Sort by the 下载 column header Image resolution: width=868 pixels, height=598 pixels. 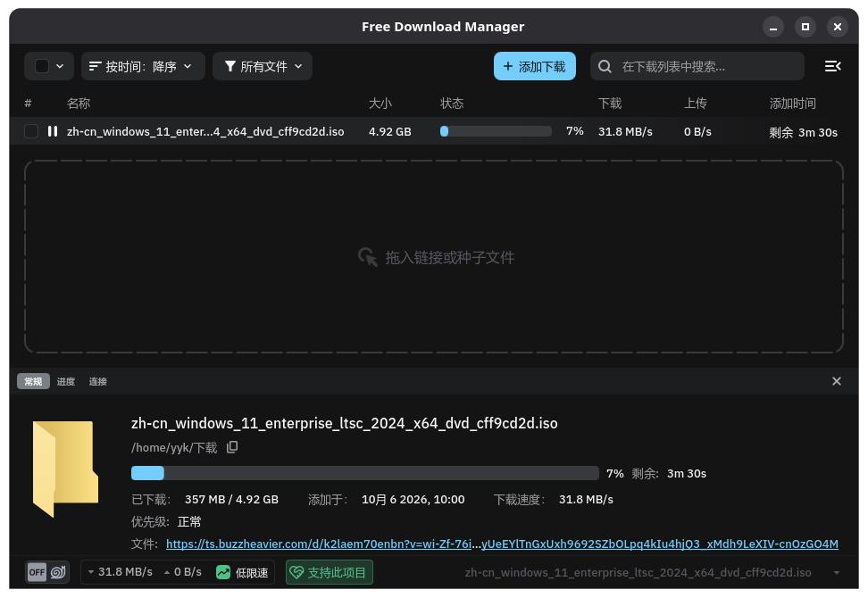[x=610, y=104]
